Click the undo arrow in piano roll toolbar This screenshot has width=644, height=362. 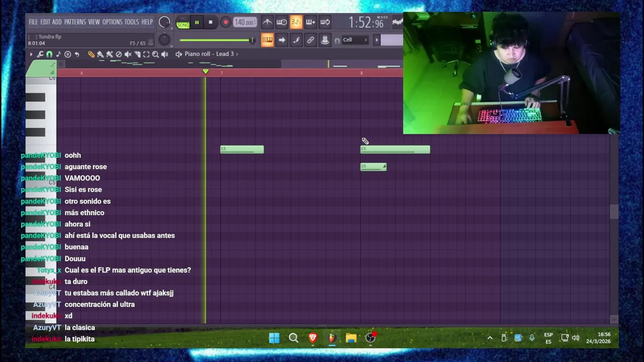coord(77,54)
